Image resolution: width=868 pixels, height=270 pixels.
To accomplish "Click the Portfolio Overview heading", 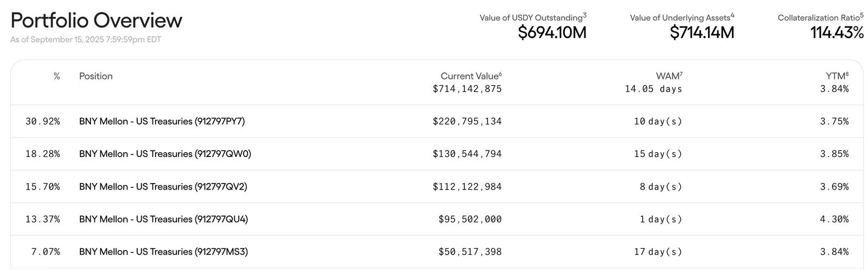I will (97, 21).
